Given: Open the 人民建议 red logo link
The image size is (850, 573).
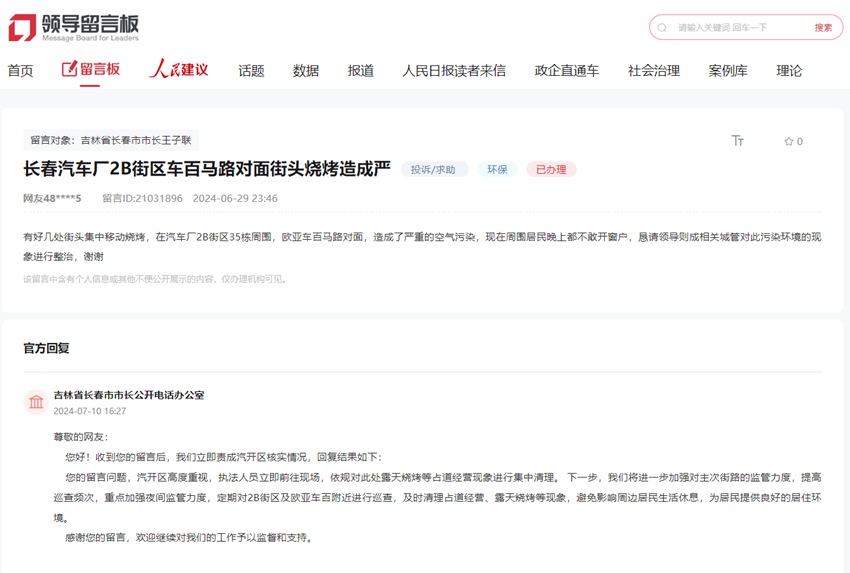Looking at the screenshot, I should (179, 69).
